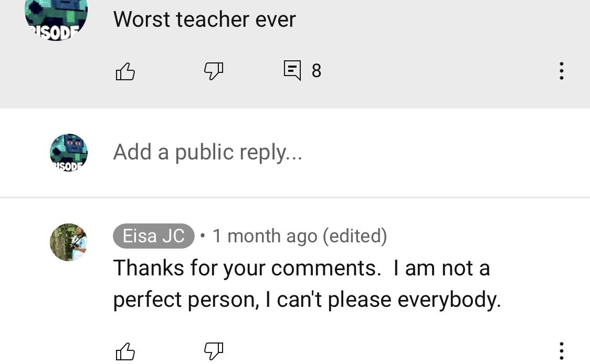Tap your avatar beside the reply field
The image size is (590, 364).
pyautogui.click(x=68, y=153)
